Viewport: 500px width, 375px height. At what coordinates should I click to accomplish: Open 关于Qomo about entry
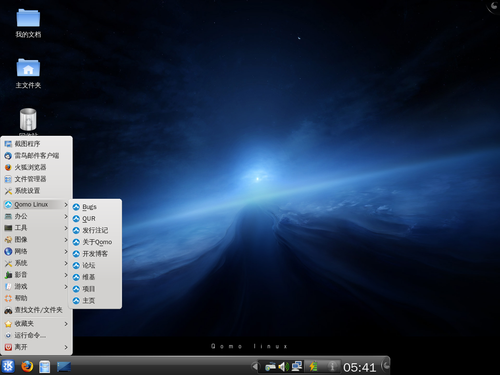pos(95,242)
